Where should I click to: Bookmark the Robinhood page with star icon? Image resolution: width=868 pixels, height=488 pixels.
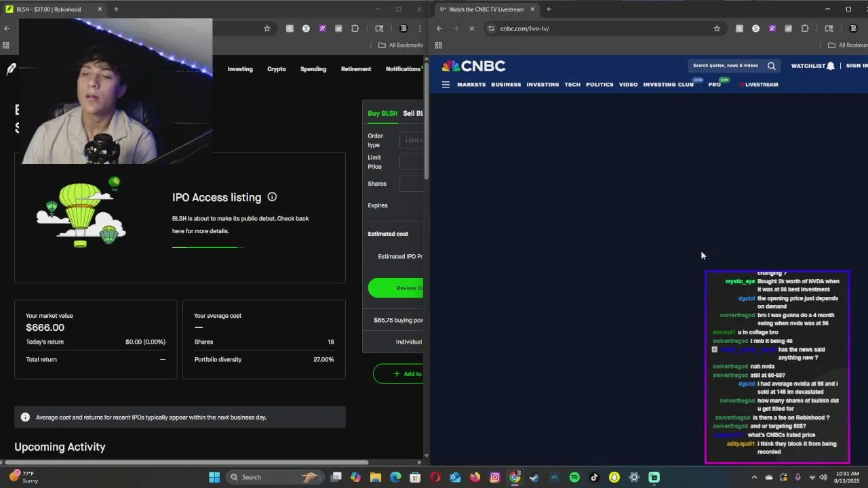tap(267, 28)
